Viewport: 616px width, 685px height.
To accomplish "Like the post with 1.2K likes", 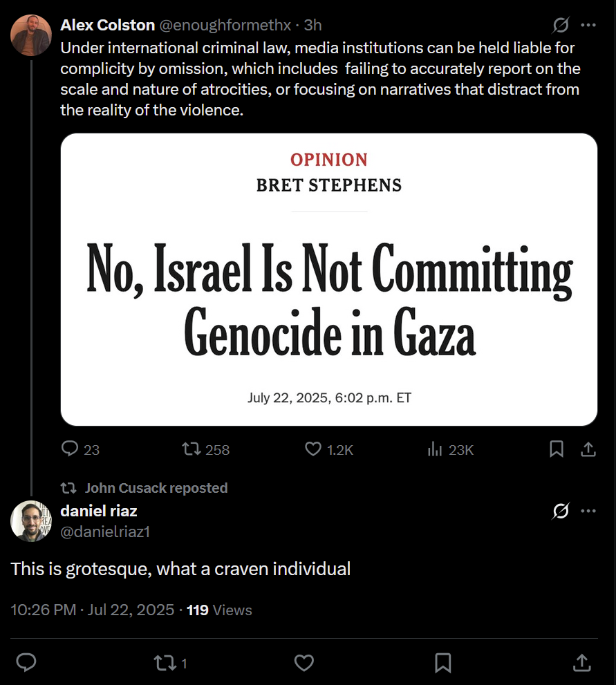I will (329, 449).
